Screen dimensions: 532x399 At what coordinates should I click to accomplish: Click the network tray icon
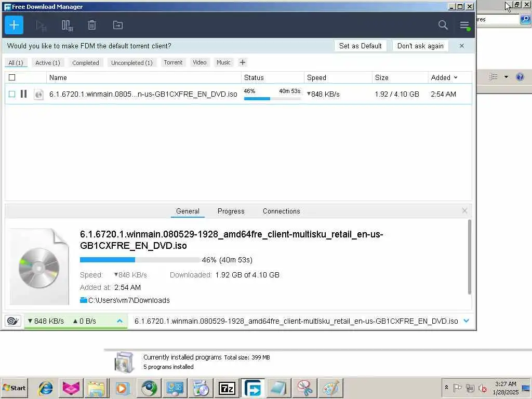coord(470,388)
